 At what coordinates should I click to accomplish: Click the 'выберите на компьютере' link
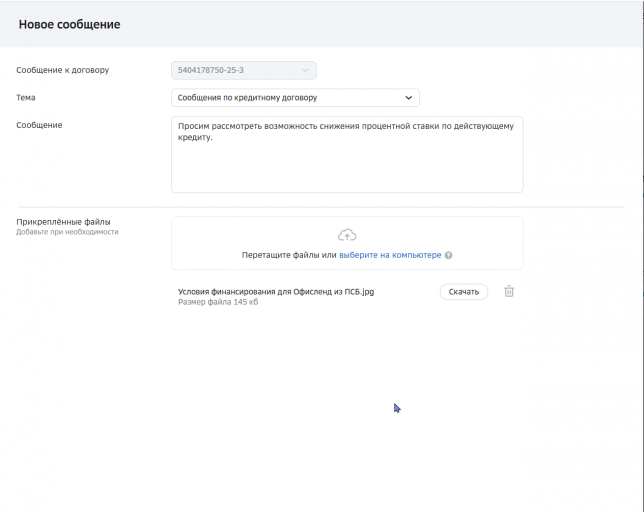click(390, 255)
